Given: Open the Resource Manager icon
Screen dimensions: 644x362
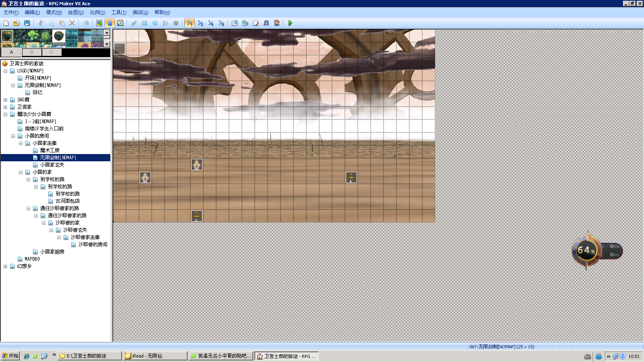Looking at the screenshot, I should (245, 23).
